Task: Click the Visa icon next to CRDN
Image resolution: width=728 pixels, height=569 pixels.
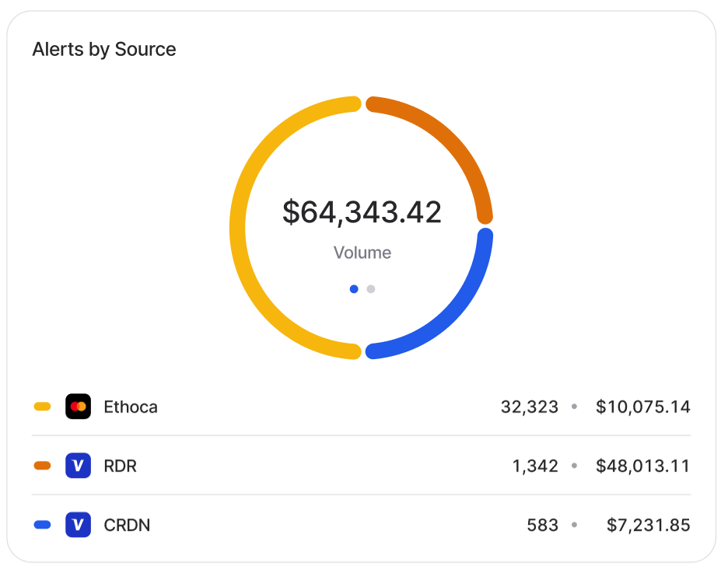Action: click(78, 525)
